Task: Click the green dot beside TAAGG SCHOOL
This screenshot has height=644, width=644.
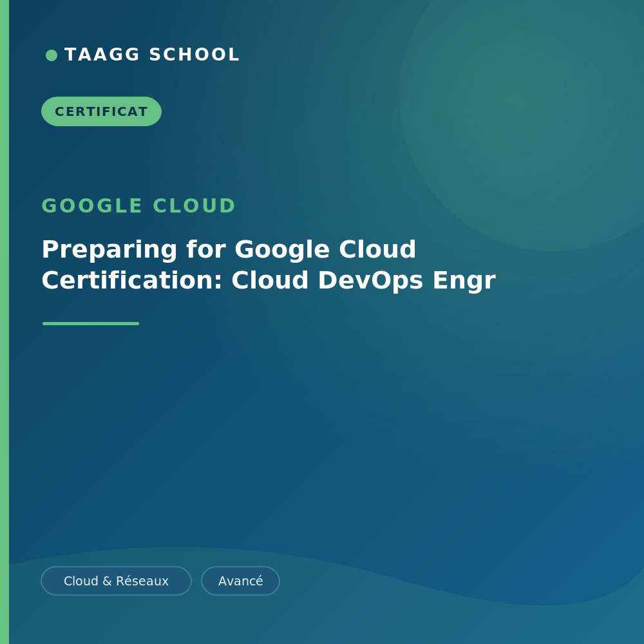Action: (52, 55)
